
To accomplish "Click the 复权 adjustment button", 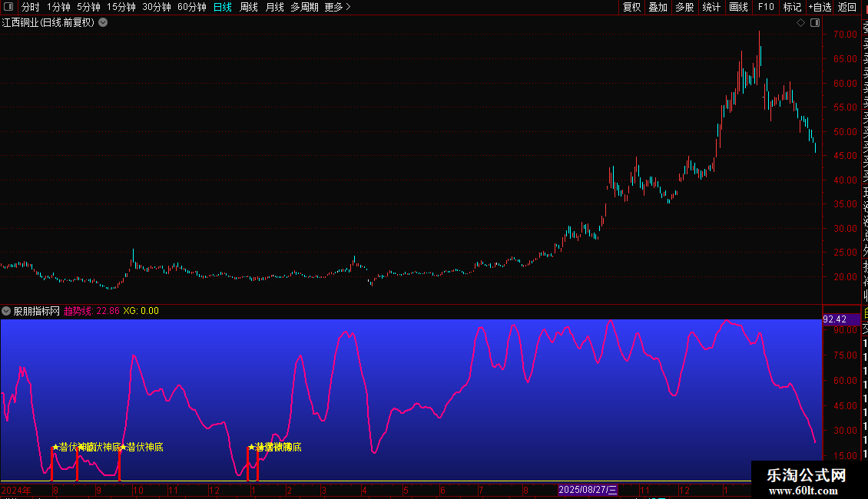I will pos(631,7).
